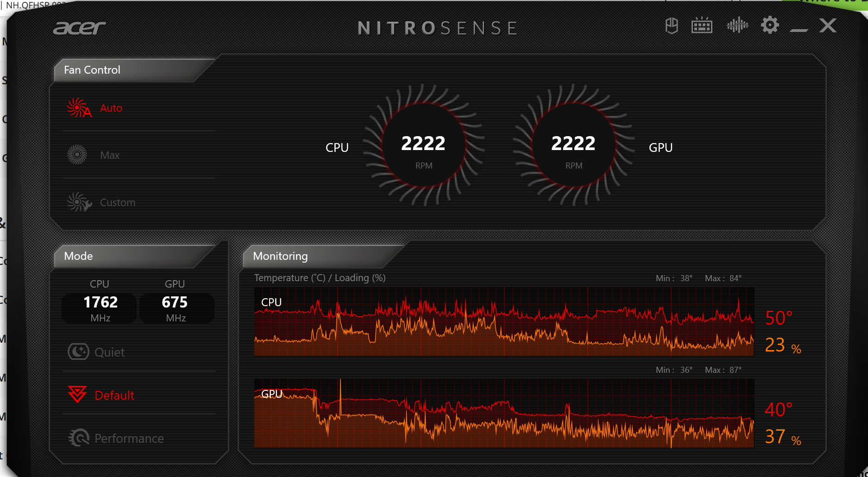Click the Fan Control panel header
Screen dimensions: 868x477
pyautogui.click(x=134, y=70)
